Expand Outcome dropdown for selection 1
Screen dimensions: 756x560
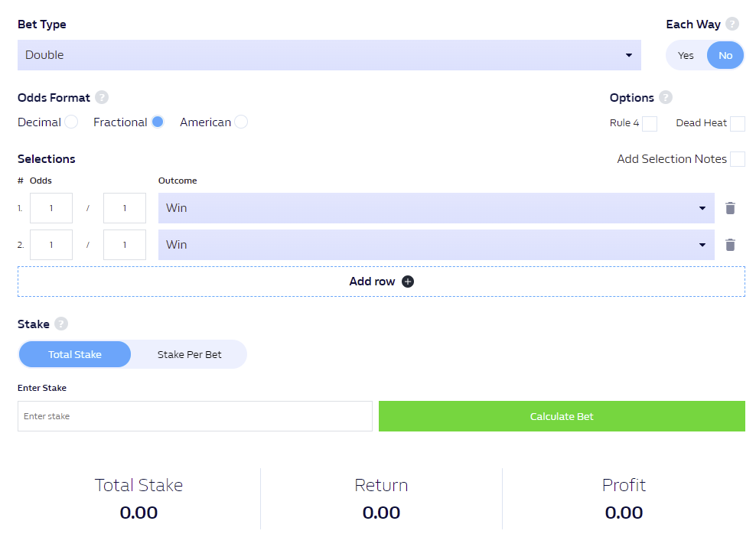436,208
